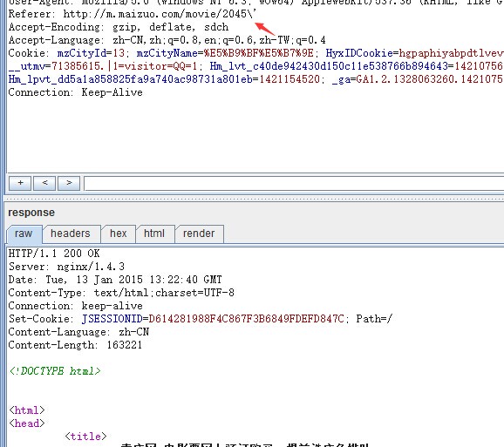The image size is (504, 447).
Task: Focus the request search input field
Action: (294, 183)
